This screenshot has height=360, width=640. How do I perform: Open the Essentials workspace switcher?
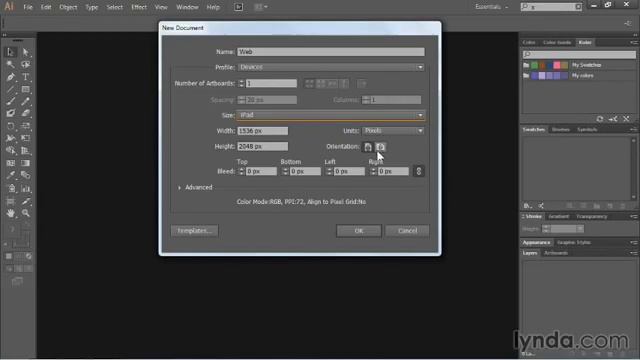click(492, 7)
